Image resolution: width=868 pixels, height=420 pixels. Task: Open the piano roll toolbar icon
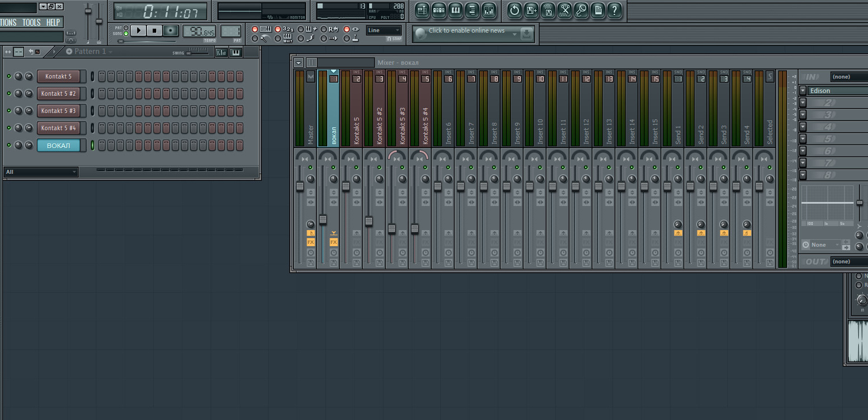pyautogui.click(x=455, y=10)
